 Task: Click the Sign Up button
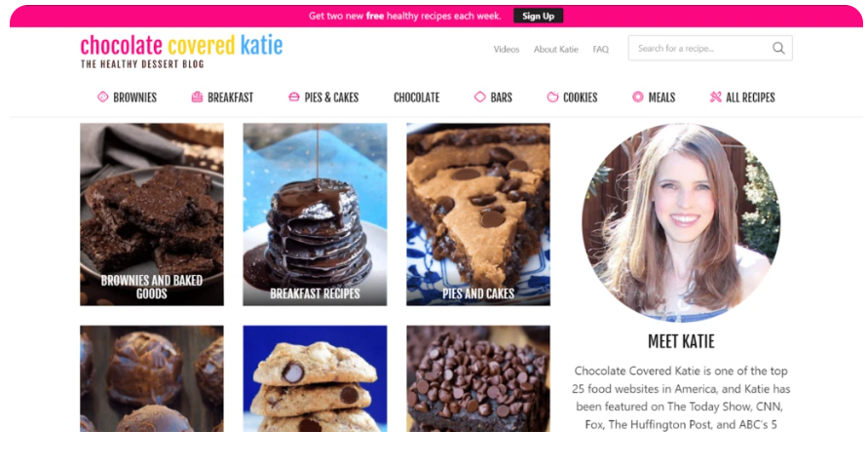(x=538, y=16)
